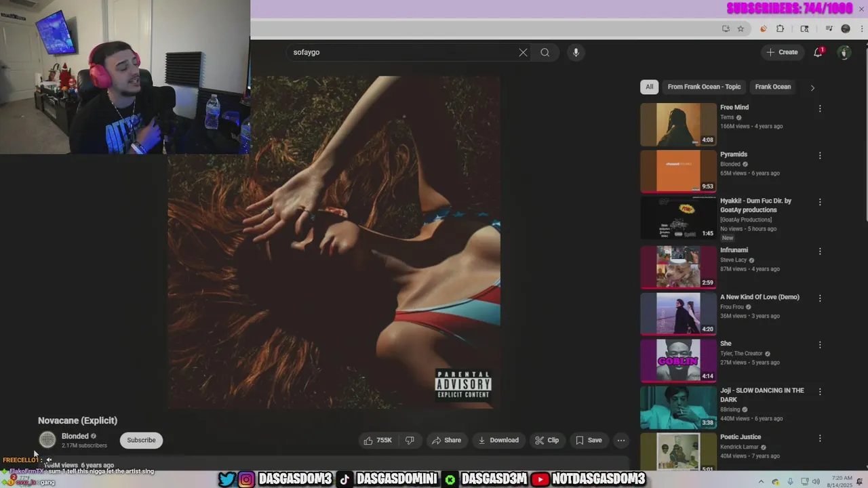Open Joji - SLOW DANCING IN THE DARK
This screenshot has height=488, width=868.
point(762,395)
